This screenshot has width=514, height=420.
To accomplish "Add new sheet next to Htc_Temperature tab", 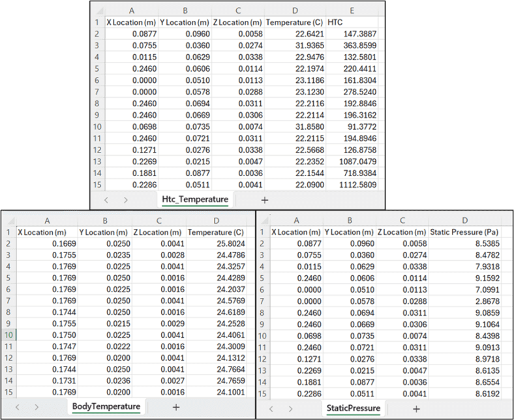I will [265, 200].
